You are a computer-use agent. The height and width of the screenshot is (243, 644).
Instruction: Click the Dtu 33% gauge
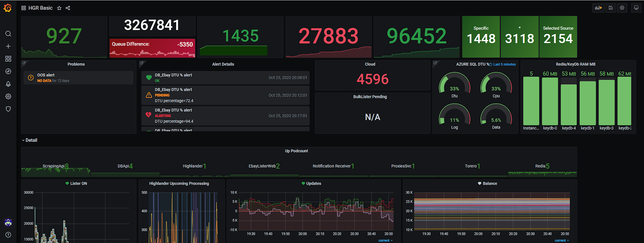click(454, 85)
